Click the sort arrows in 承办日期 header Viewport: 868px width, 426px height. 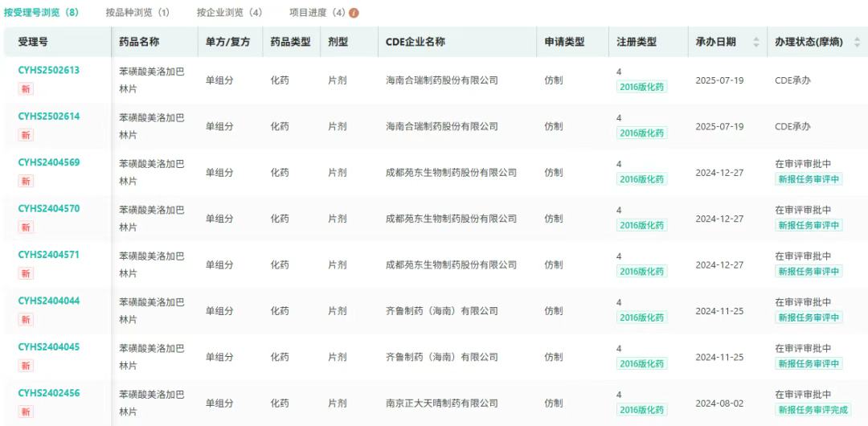click(755, 42)
